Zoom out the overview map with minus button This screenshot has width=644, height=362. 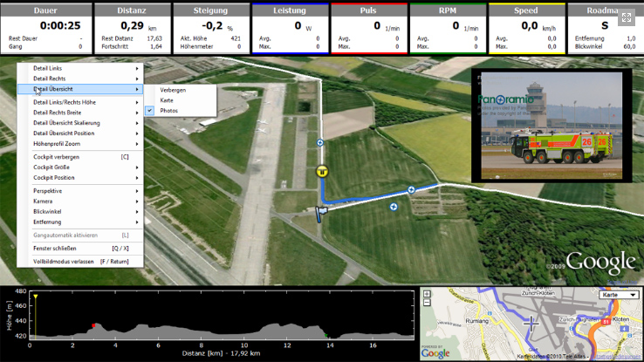(427, 304)
